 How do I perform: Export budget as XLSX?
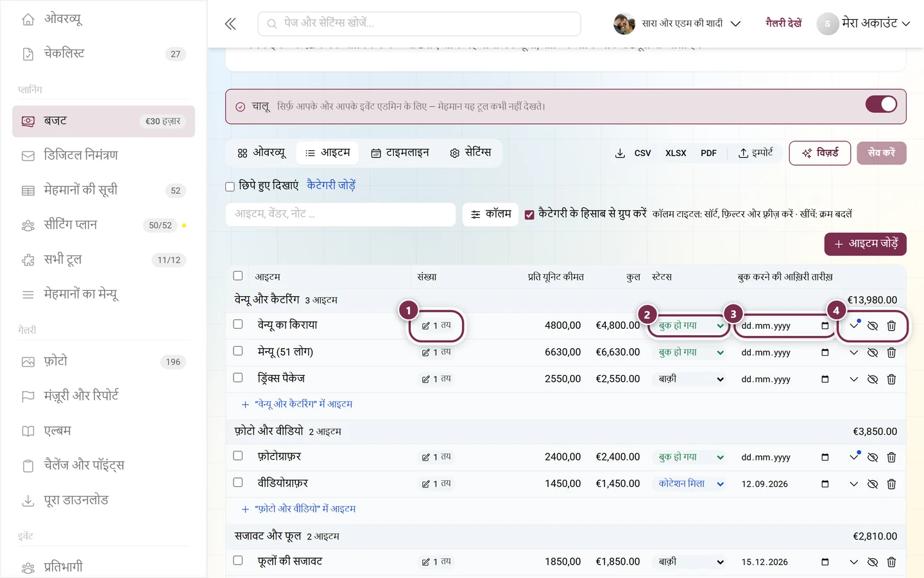click(x=675, y=153)
